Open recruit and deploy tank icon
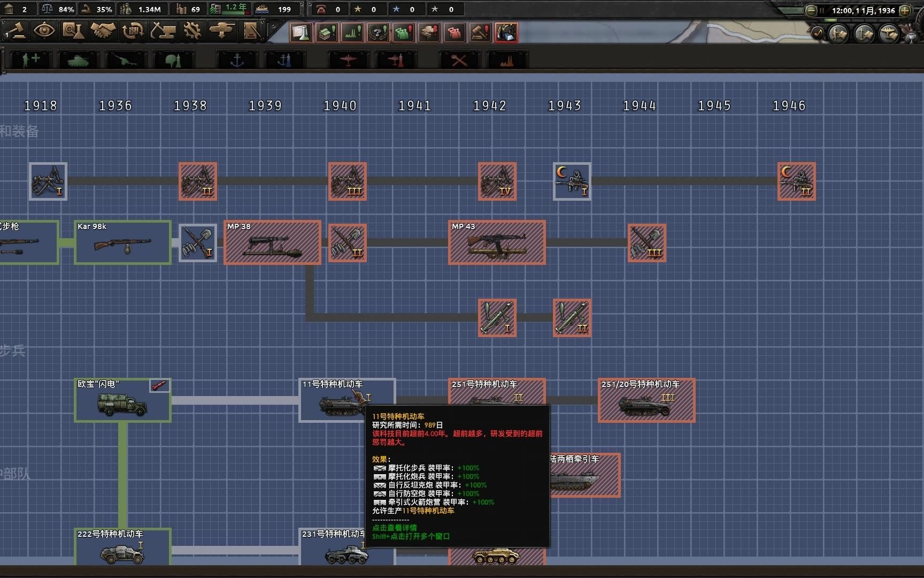 click(x=221, y=31)
